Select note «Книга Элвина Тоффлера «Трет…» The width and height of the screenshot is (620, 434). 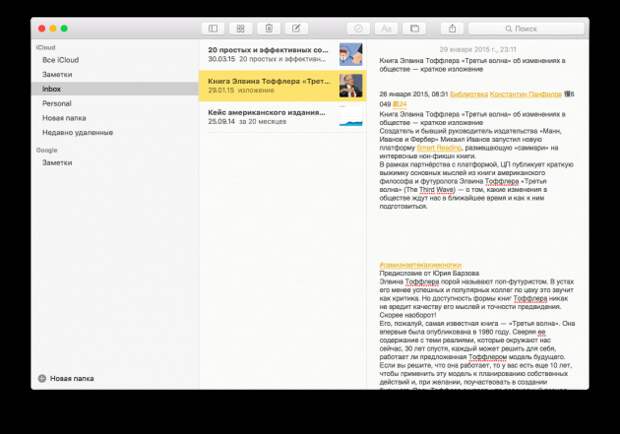(283, 86)
